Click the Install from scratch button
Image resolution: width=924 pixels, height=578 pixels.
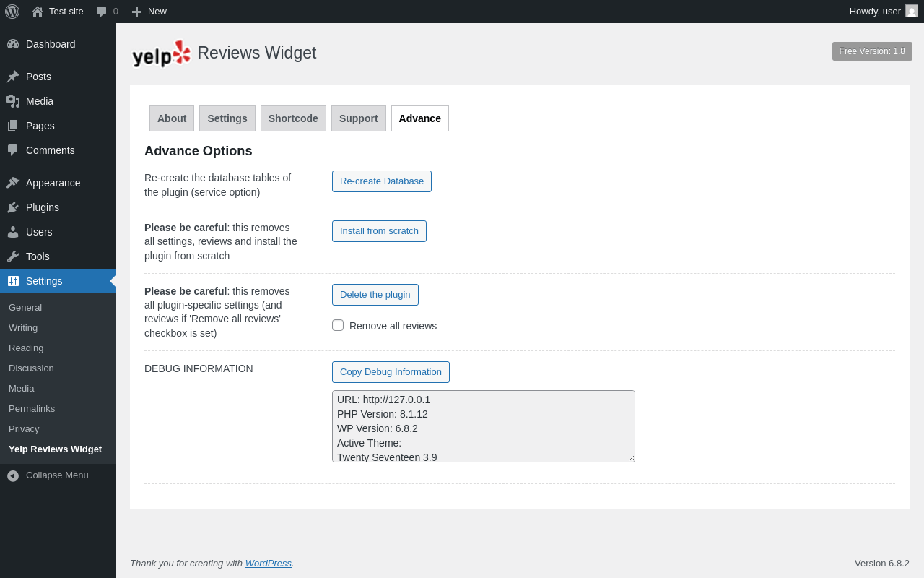coord(379,231)
